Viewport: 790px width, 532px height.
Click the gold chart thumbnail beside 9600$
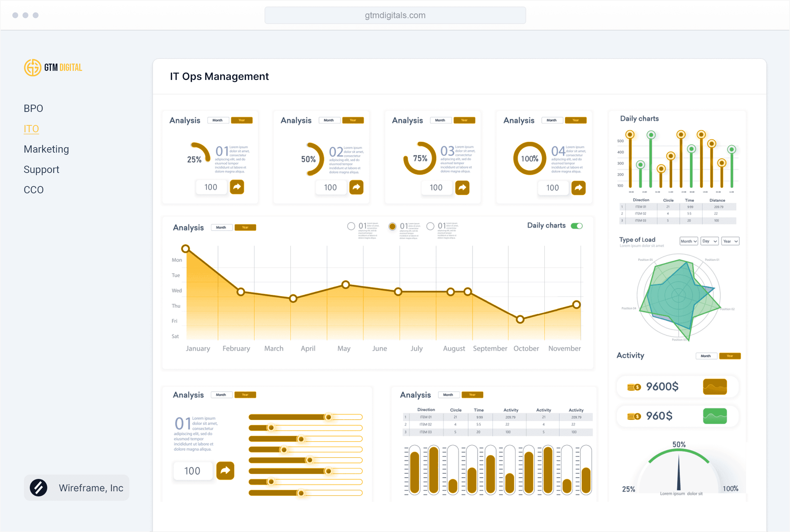coord(714,387)
